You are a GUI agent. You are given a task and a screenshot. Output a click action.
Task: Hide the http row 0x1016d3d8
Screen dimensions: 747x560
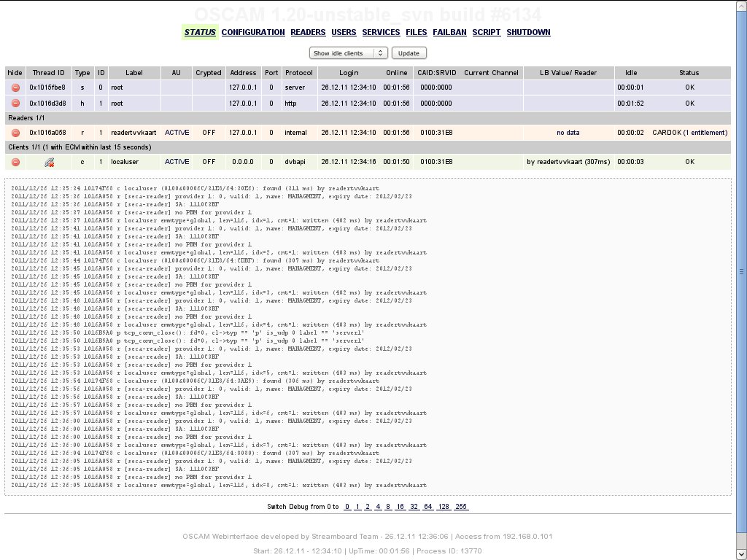pyautogui.click(x=15, y=104)
